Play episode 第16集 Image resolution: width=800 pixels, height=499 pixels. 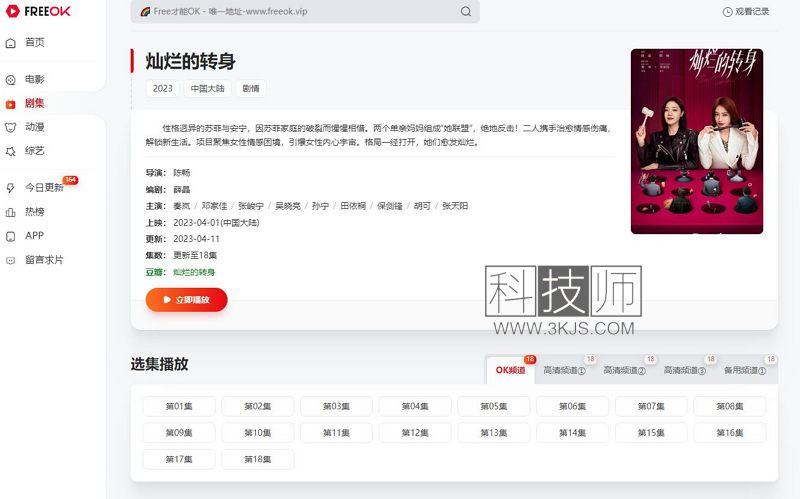point(730,433)
